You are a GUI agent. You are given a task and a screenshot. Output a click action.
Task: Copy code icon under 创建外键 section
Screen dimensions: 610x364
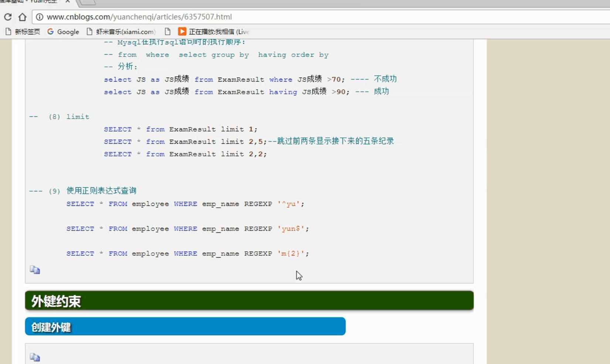(x=35, y=357)
